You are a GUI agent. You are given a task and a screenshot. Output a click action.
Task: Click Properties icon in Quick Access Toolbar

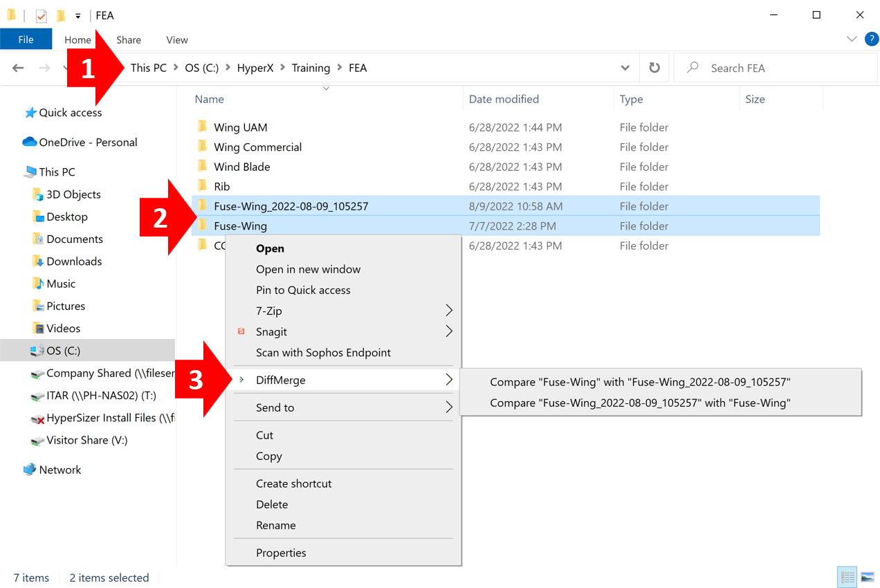[x=42, y=15]
